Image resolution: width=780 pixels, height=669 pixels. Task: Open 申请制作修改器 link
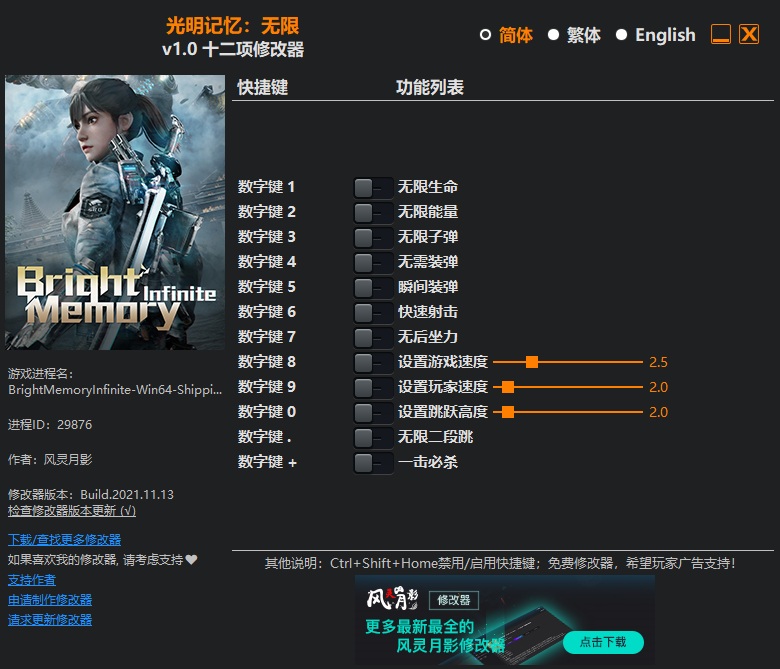tap(50, 600)
